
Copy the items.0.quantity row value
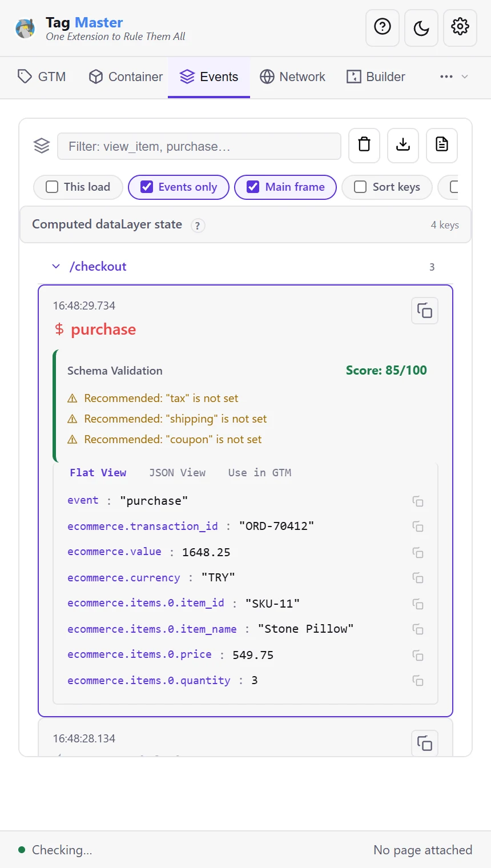click(x=418, y=681)
